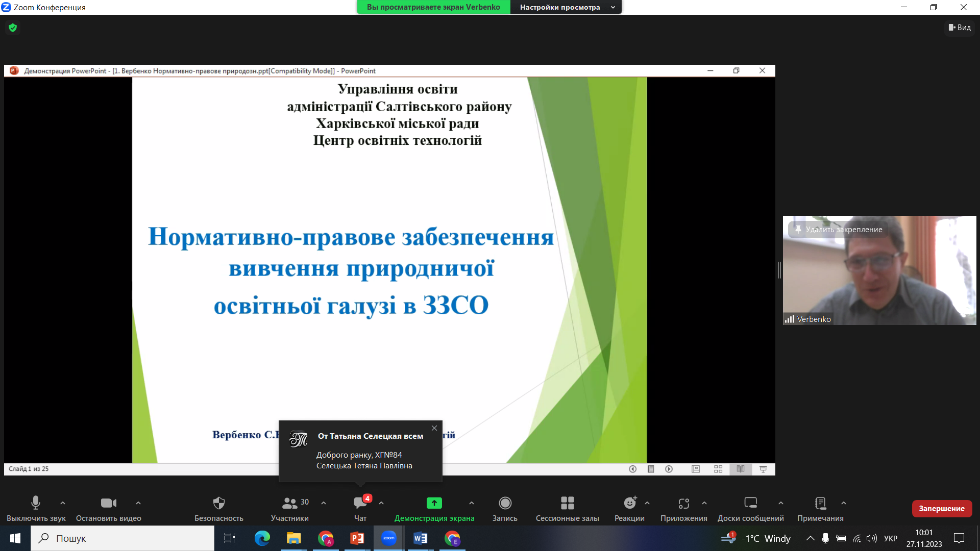Open the Chat panel
This screenshot has width=980, height=551.
pos(360,504)
